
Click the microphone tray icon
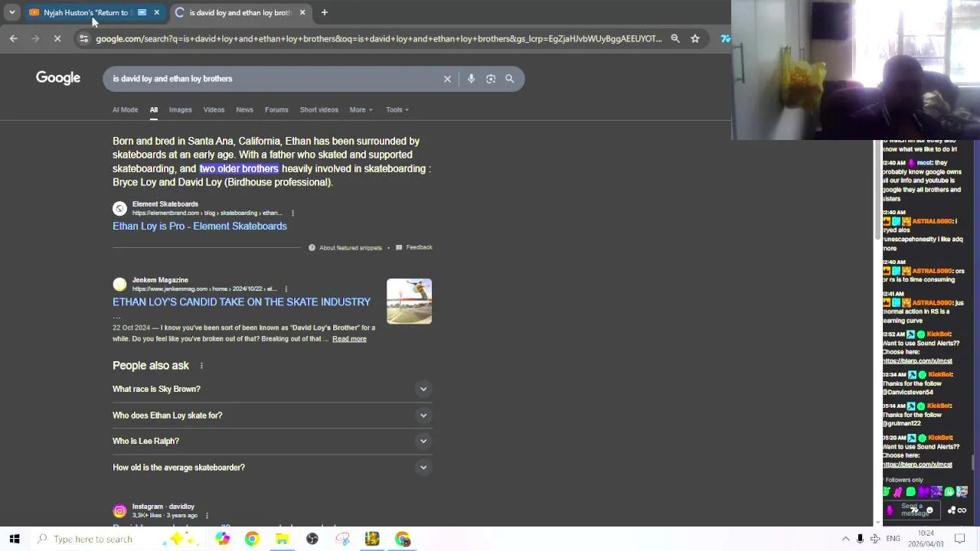click(x=860, y=539)
